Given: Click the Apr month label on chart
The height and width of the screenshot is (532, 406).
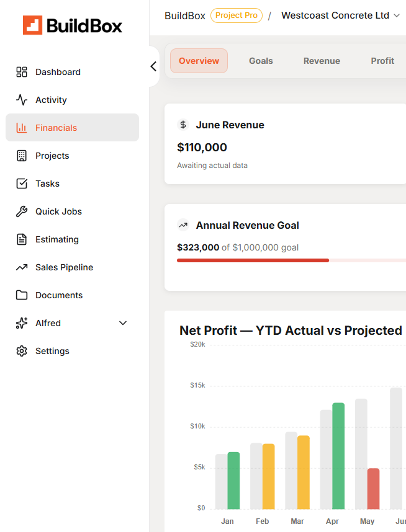Looking at the screenshot, I should [x=332, y=521].
